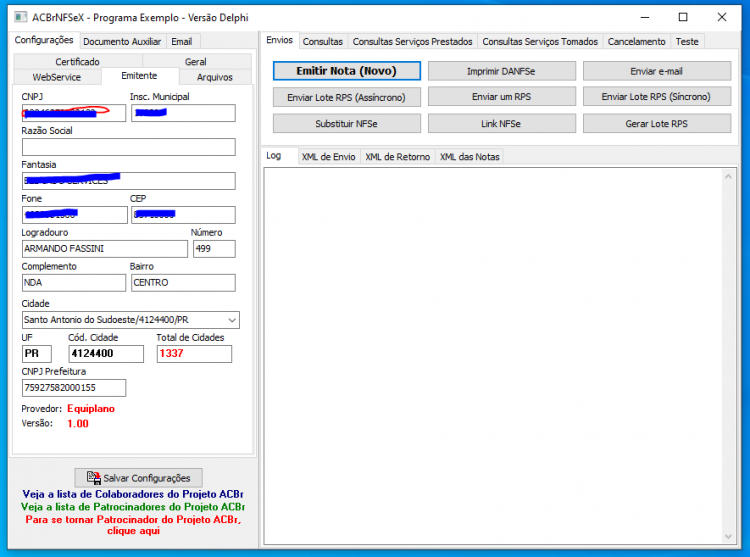Click Logradouro field with ARMANDO FASSINI

[x=105, y=249]
